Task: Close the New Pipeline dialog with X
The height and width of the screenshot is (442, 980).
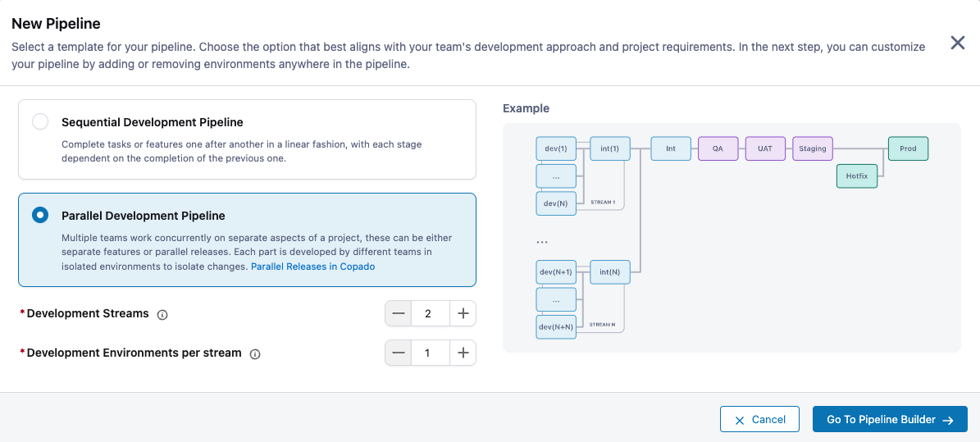Action: point(958,43)
